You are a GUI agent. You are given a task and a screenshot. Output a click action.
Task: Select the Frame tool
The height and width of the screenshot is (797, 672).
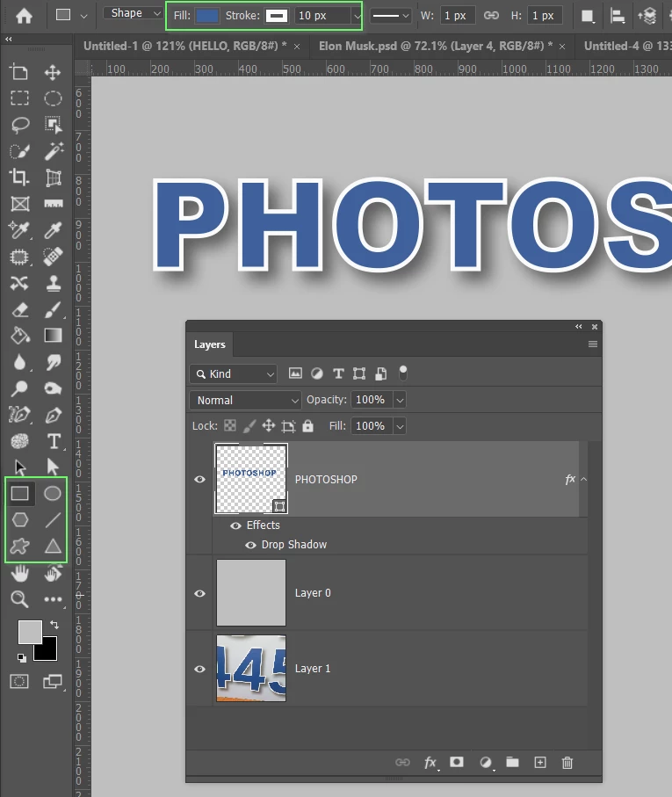click(19, 204)
